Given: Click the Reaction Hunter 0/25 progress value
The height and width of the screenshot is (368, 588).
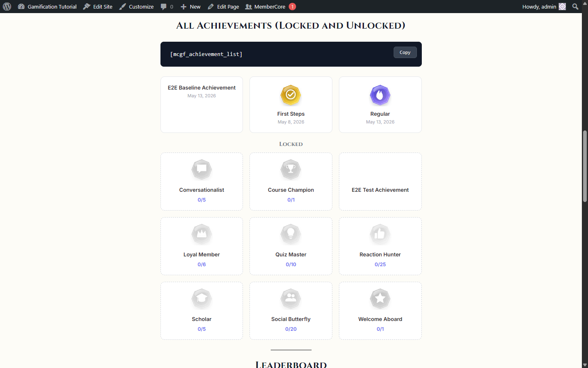Looking at the screenshot, I should (x=380, y=265).
